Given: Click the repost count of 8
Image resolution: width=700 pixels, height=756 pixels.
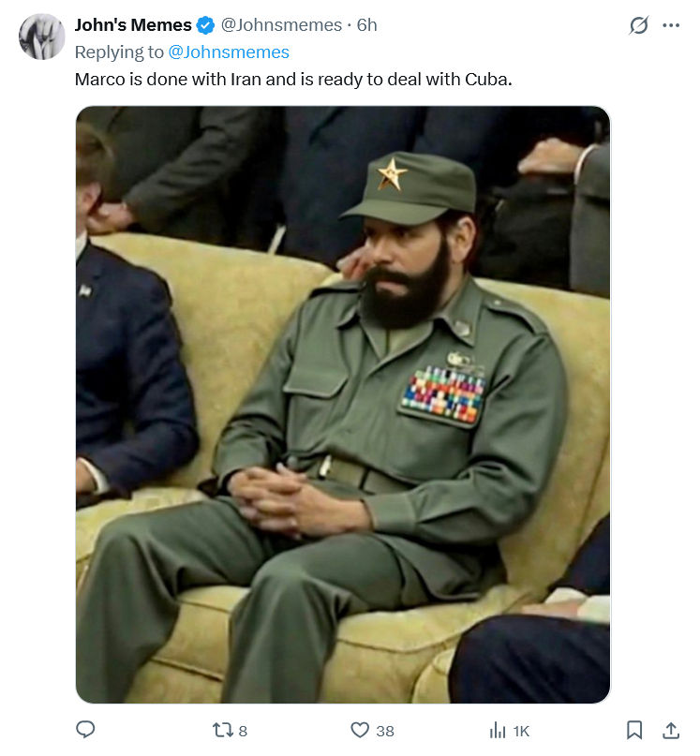Looking at the screenshot, I should coord(243,731).
